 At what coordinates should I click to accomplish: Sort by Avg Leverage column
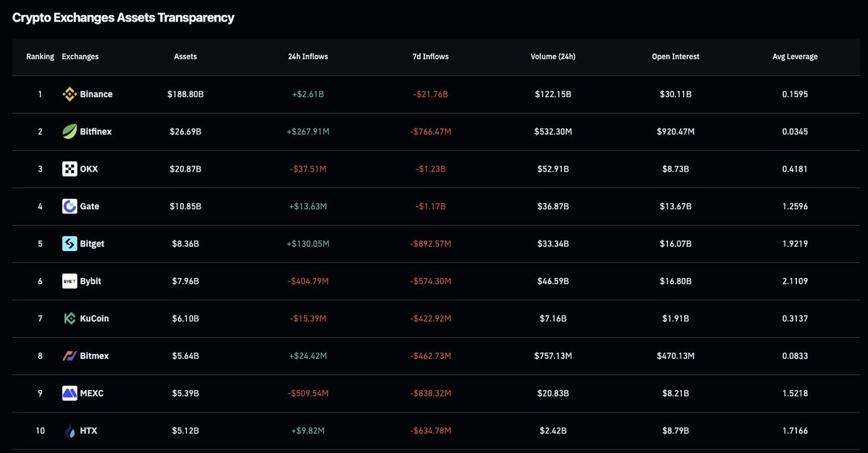click(x=795, y=56)
